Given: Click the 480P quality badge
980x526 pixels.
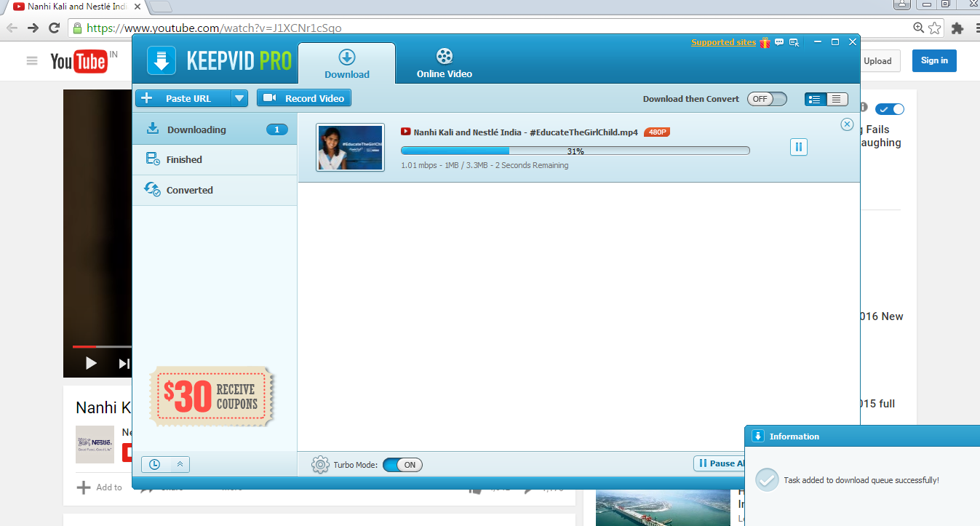Looking at the screenshot, I should tap(657, 132).
